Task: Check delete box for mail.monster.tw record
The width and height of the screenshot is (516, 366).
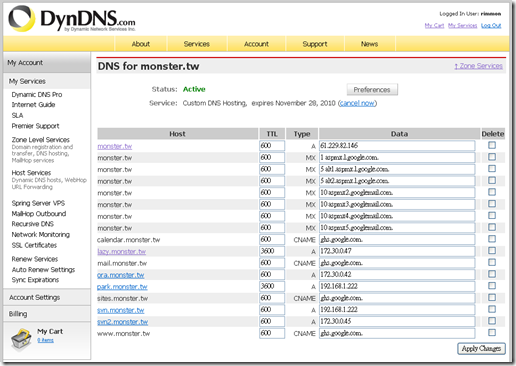Action: (x=492, y=262)
